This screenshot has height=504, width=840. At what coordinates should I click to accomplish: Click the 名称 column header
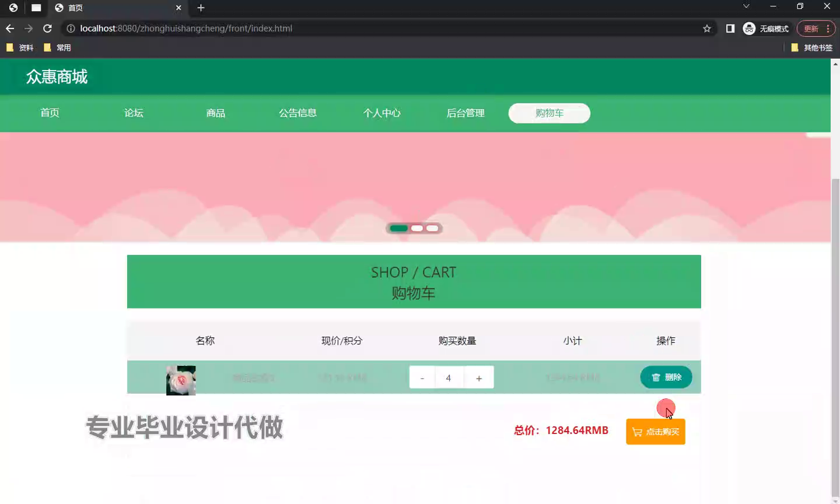(205, 341)
